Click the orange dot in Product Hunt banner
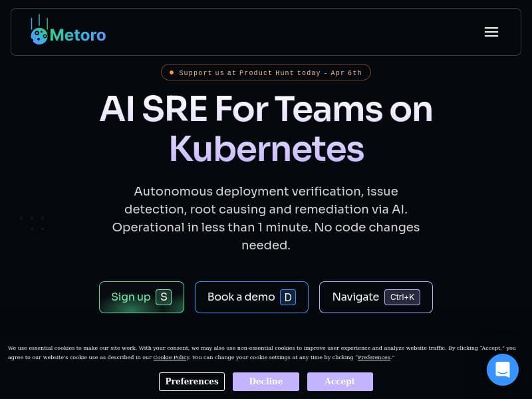 coord(172,72)
